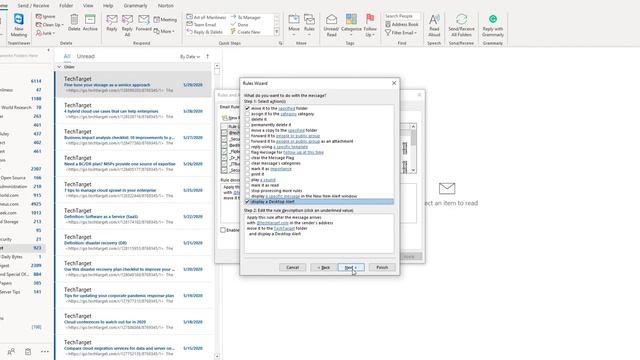
Task: Click Reply with Grammarly
Action: (x=493, y=25)
